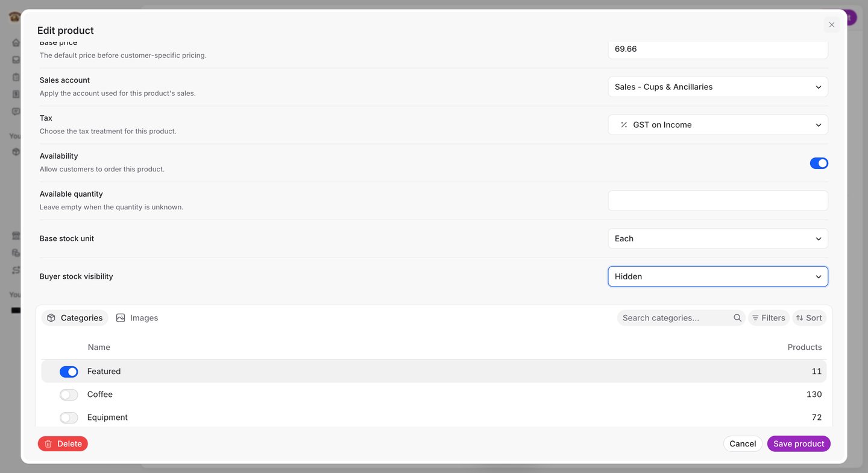Click the Equipment category name
Viewport: 868px width, 473px height.
(x=107, y=417)
